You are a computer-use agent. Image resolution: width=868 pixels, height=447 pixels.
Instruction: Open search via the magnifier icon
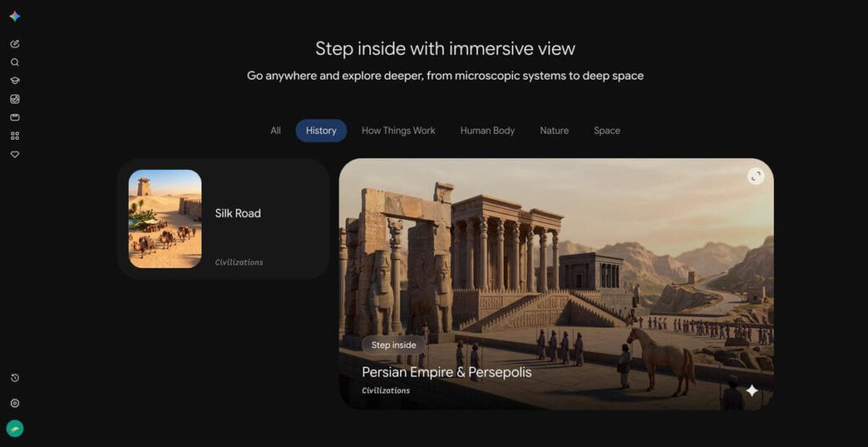(15, 62)
